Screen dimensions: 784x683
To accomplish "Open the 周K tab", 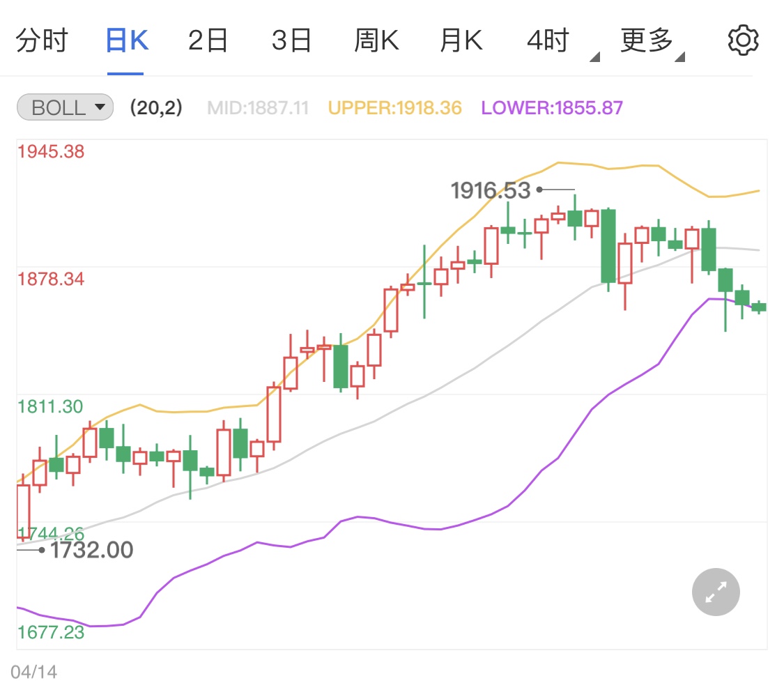I will 376,40.
